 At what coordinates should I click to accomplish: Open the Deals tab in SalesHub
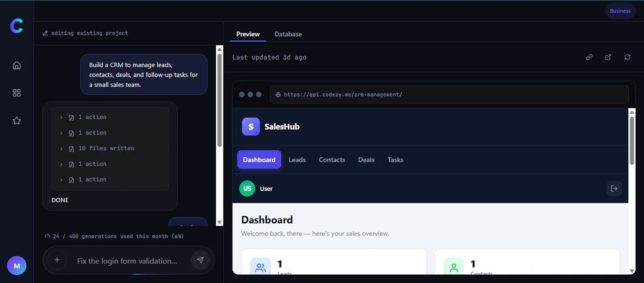366,160
